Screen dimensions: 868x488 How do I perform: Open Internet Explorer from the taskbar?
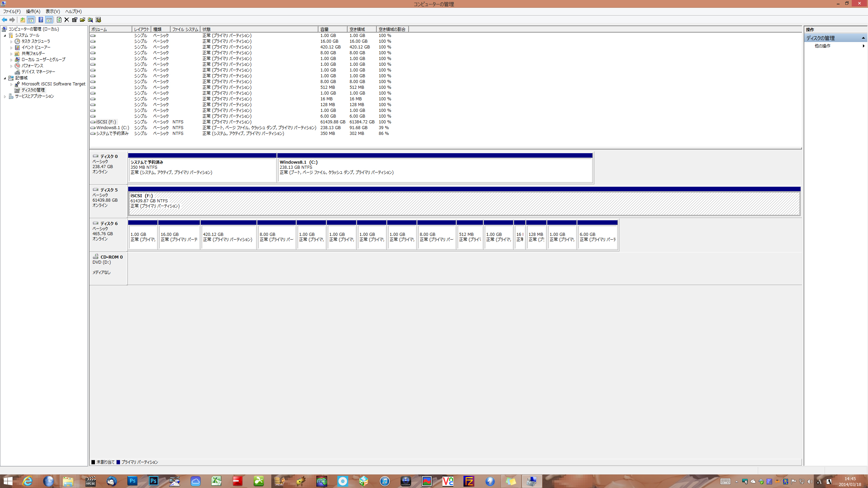(x=27, y=481)
